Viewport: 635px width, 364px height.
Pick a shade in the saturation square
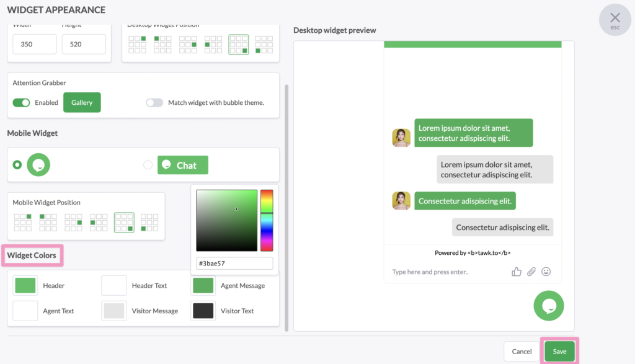pos(226,220)
